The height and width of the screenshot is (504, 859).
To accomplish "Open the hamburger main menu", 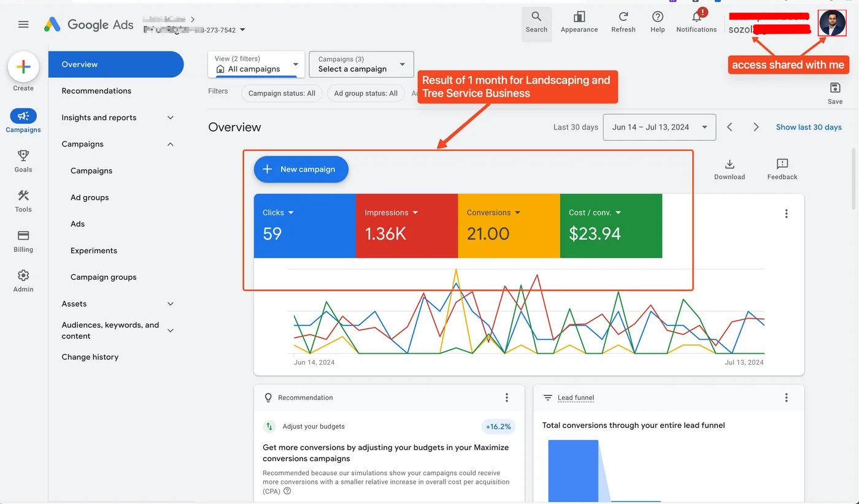I will click(x=23, y=25).
